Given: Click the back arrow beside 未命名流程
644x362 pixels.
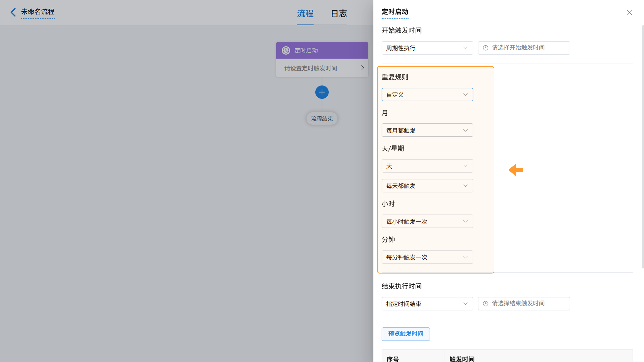Looking at the screenshot, I should 13,12.
